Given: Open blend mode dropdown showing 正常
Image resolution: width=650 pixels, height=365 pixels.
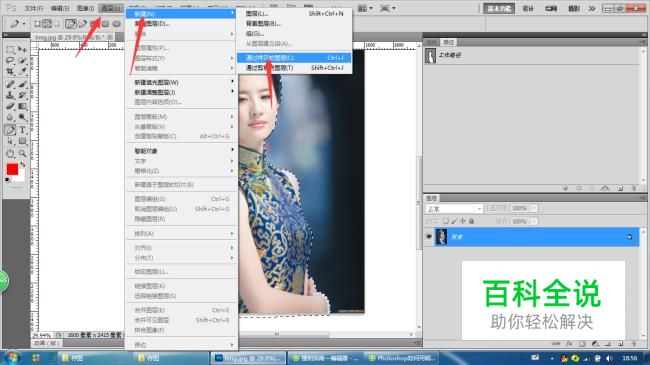Looking at the screenshot, I should coord(454,209).
